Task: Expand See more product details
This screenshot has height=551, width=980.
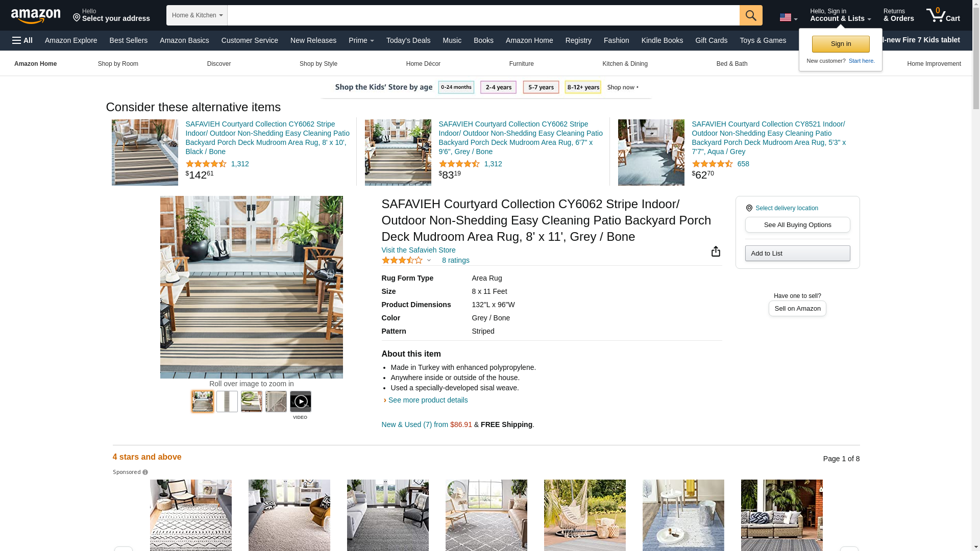Action: coord(427,400)
